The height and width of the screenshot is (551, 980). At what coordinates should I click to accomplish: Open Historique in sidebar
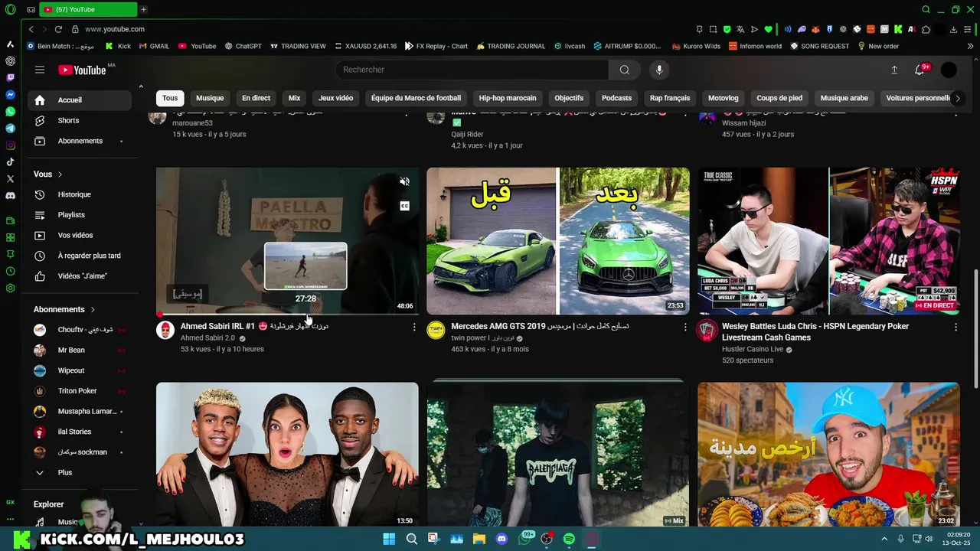pos(80,194)
